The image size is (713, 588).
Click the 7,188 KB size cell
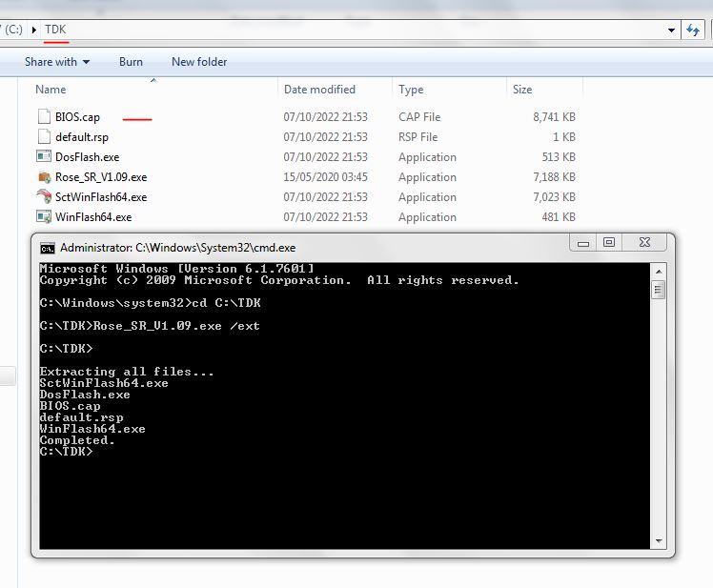pyautogui.click(x=554, y=177)
